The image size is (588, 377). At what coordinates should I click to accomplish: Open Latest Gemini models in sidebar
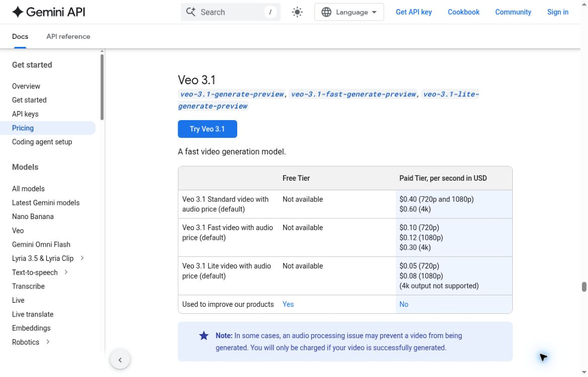click(x=46, y=202)
